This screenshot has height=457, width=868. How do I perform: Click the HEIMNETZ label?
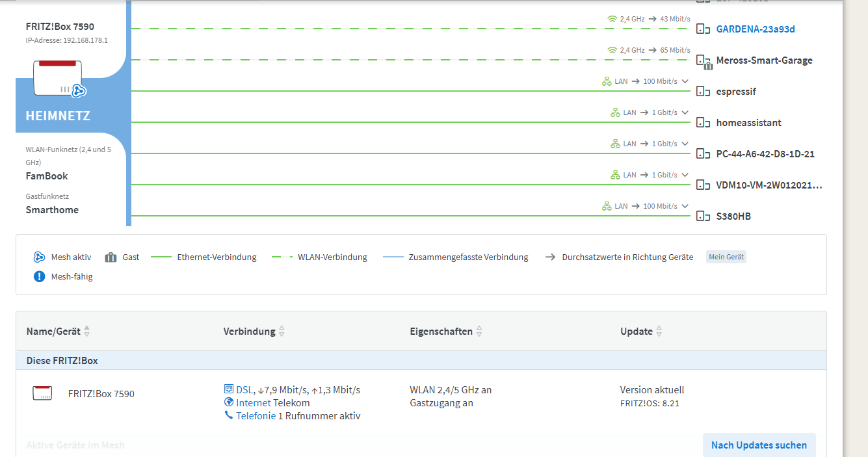58,116
